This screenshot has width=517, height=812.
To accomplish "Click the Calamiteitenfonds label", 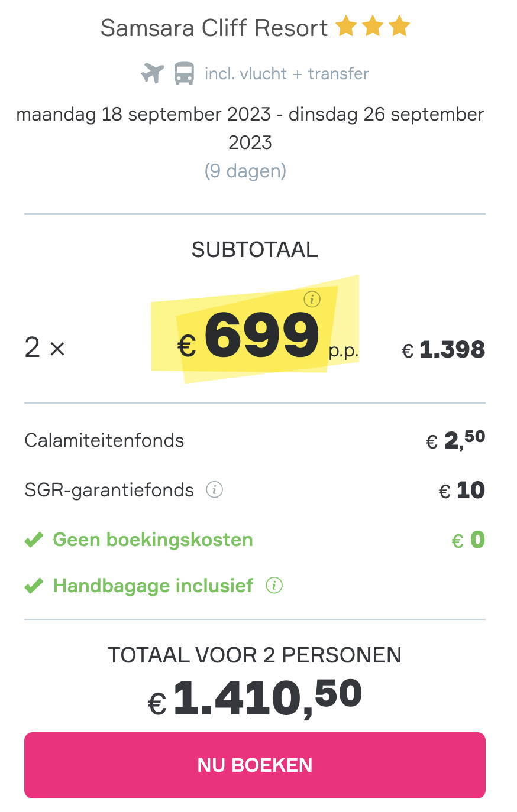I will (x=105, y=440).
